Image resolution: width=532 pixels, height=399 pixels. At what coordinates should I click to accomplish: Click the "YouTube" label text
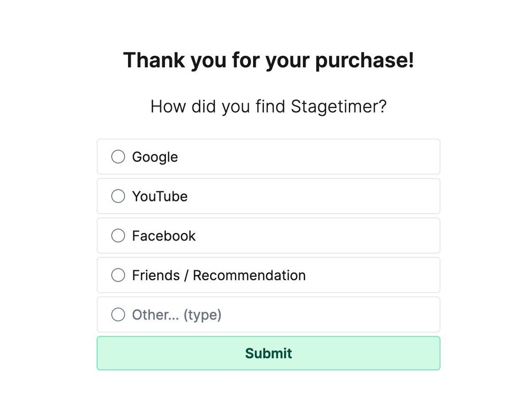click(x=160, y=196)
